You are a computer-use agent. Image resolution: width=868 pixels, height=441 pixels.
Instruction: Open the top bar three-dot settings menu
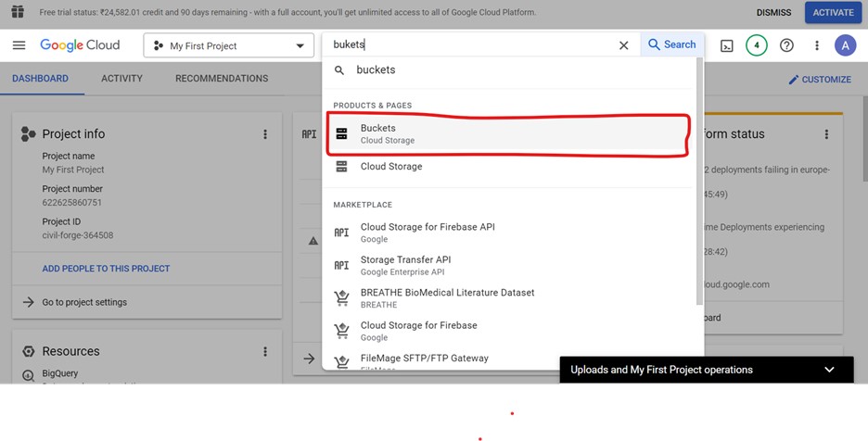point(816,45)
